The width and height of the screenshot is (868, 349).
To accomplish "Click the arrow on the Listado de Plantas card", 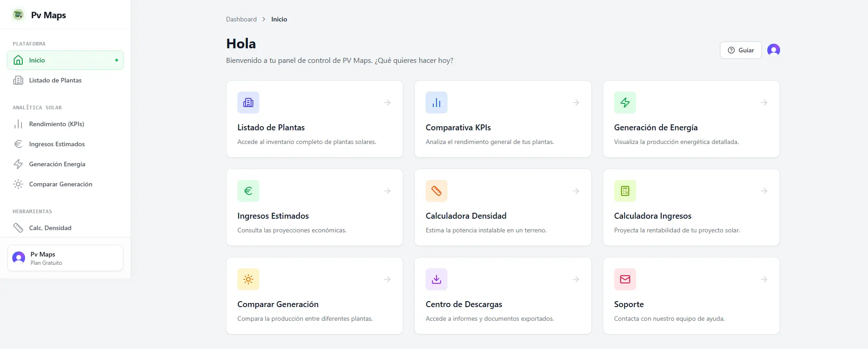I will 387,103.
